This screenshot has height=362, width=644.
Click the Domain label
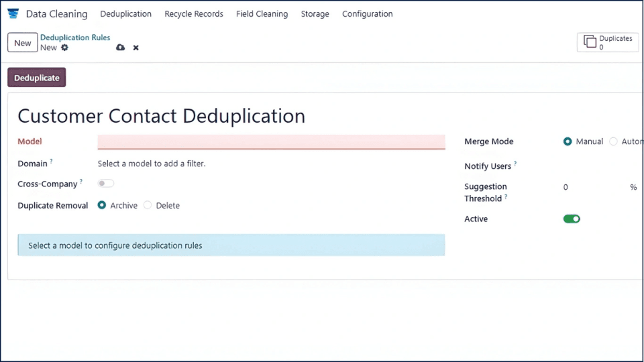tap(32, 164)
